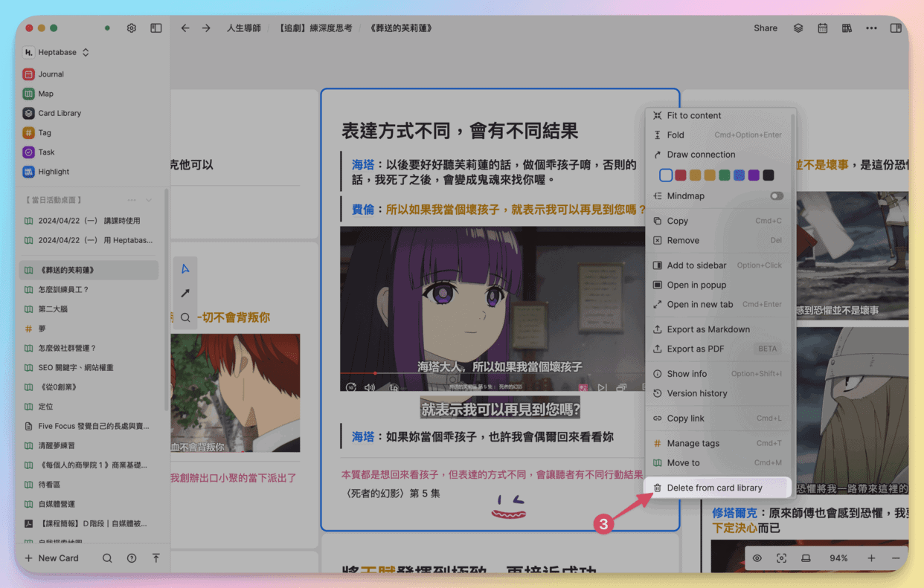Image resolution: width=924 pixels, height=588 pixels.
Task: Open SEO 關鍵字、網站權重 in the sidebar list
Action: [89, 368]
